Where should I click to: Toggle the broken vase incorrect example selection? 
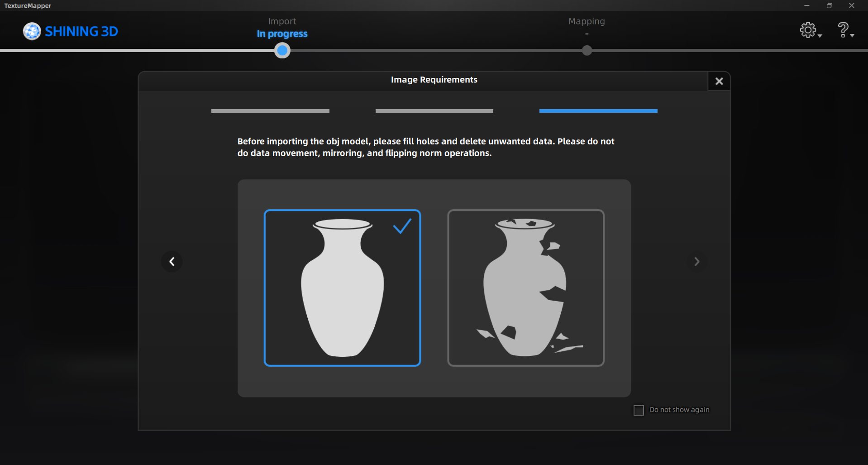[526, 288]
